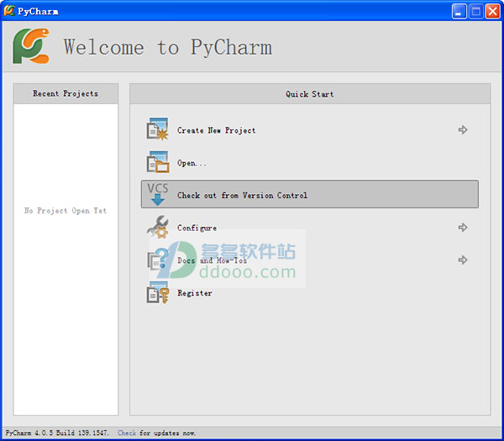Click the VCS checkout arrow icon
Viewport: 504px width, 441px height.
point(158,194)
